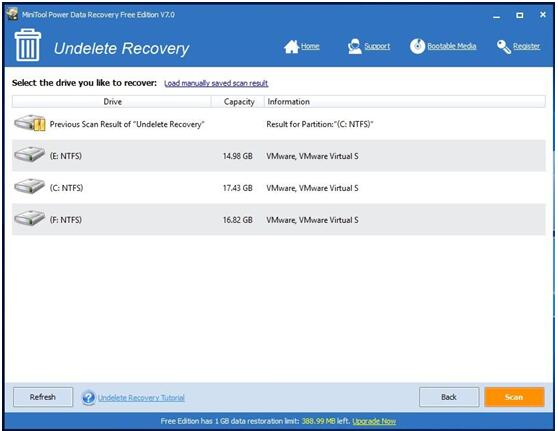The image size is (558, 431).
Task: Click the 16.82 GB capacity value
Action: 238,220
